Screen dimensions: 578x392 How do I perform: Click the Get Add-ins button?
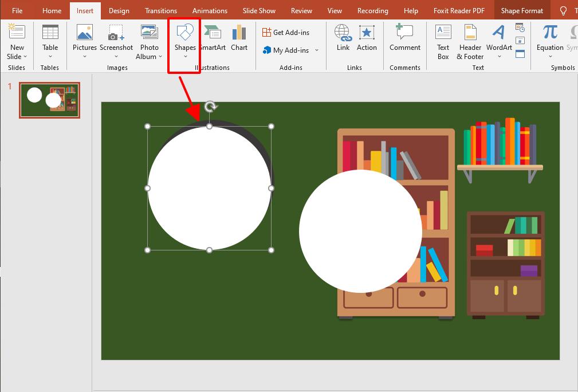pos(287,32)
